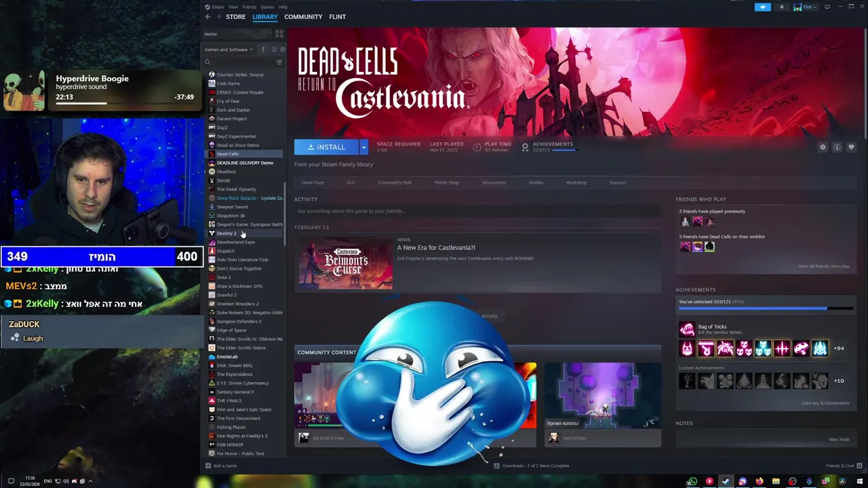
Task: Click the Bag of Tricks achievement icon
Action: pyautogui.click(x=687, y=329)
